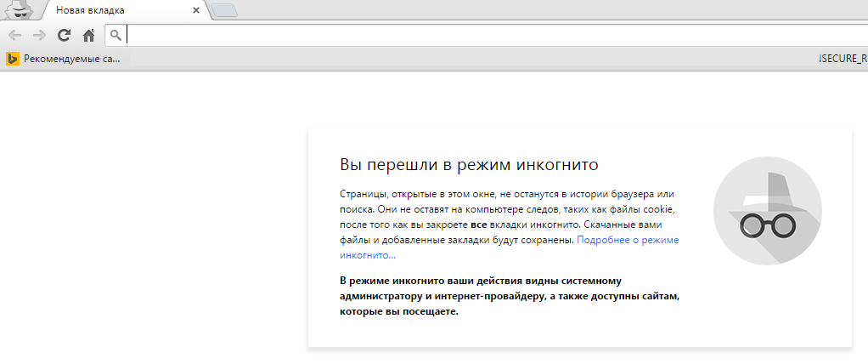Screen dimensions: 868x364
Task: Open the Рекомендуемые са... bookmark
Action: point(64,59)
